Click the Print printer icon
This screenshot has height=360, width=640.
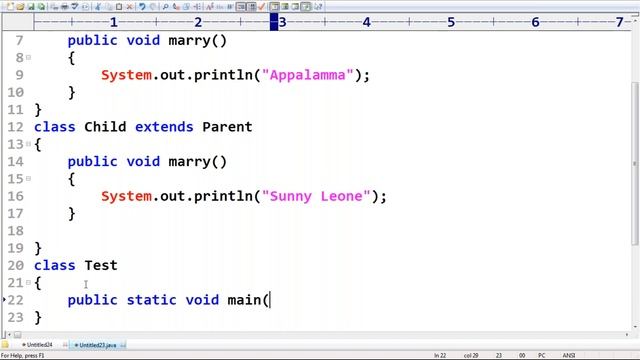click(x=64, y=7)
